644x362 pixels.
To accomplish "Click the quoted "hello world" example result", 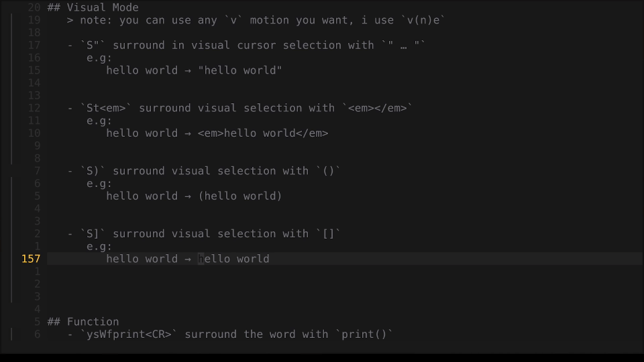I will (x=240, y=70).
